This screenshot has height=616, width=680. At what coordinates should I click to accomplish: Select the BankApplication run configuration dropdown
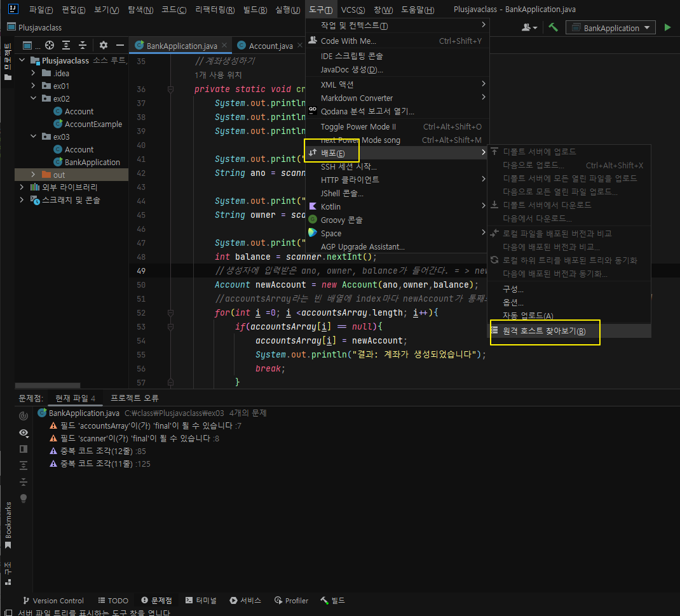point(610,28)
